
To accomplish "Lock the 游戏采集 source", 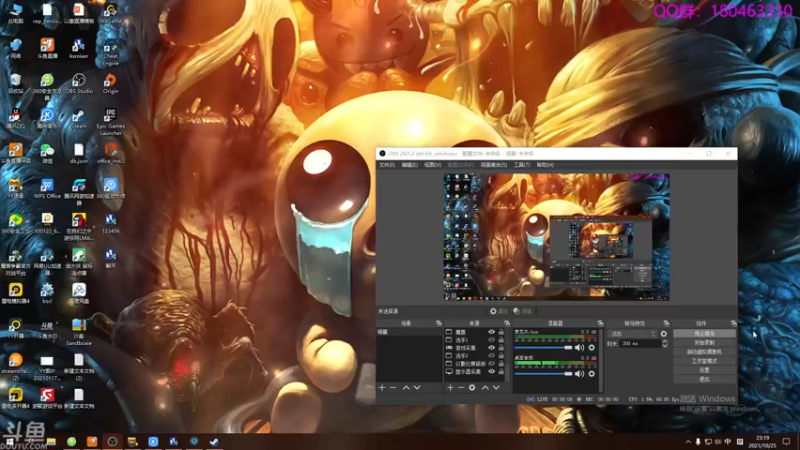I will [501, 348].
